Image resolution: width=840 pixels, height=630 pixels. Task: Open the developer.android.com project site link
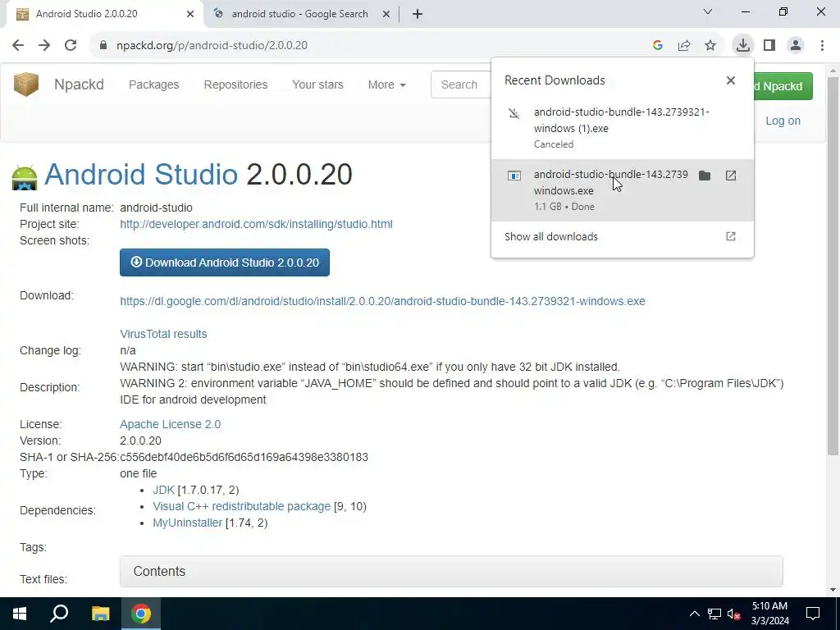(x=256, y=224)
